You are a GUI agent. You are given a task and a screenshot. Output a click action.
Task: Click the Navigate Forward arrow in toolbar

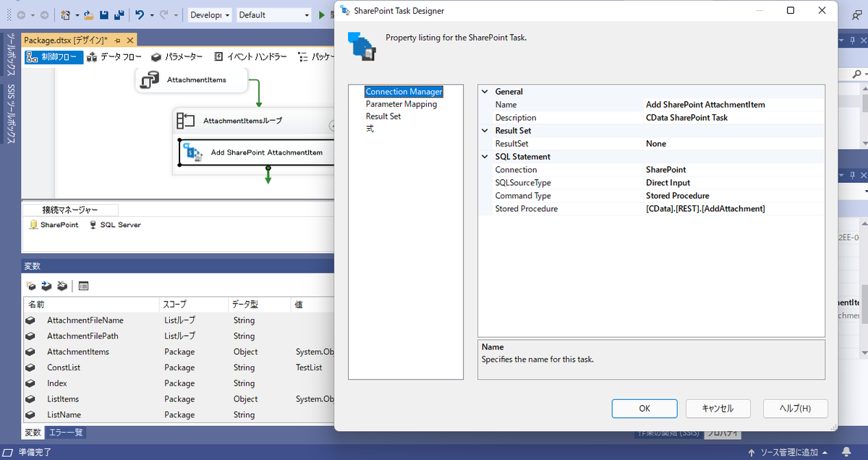point(44,14)
